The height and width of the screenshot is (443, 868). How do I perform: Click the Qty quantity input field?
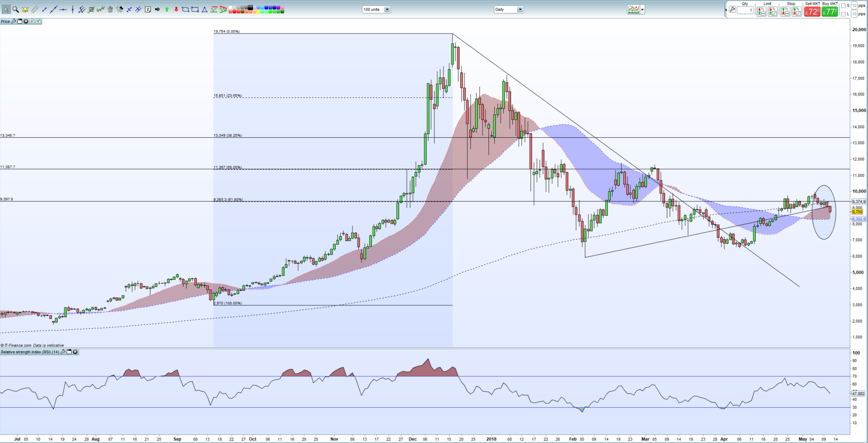[x=745, y=10]
